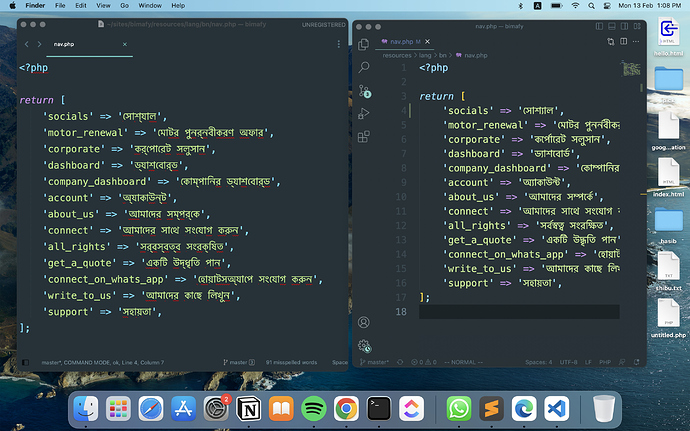The width and height of the screenshot is (690, 431).
Task: Open the Finder menu
Action: pyautogui.click(x=35, y=6)
